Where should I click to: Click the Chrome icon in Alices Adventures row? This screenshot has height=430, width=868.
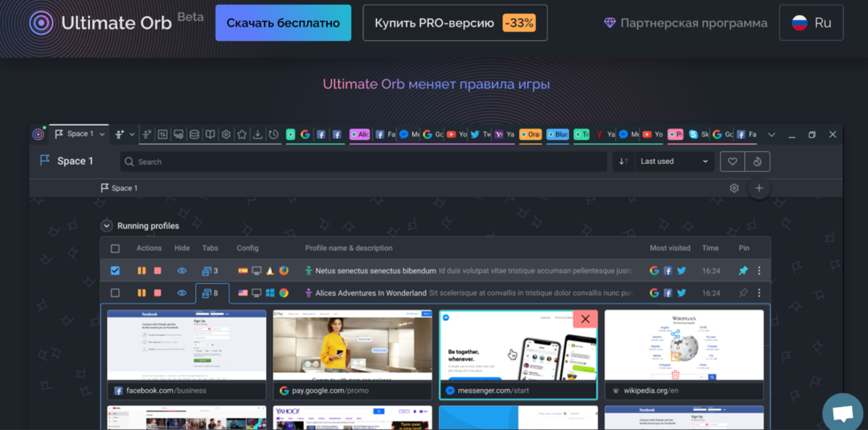tap(284, 293)
